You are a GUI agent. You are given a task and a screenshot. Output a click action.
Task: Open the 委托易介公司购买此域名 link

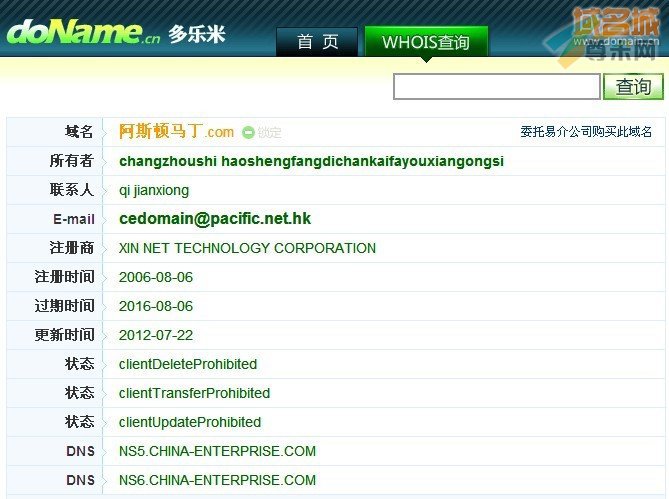(x=586, y=132)
